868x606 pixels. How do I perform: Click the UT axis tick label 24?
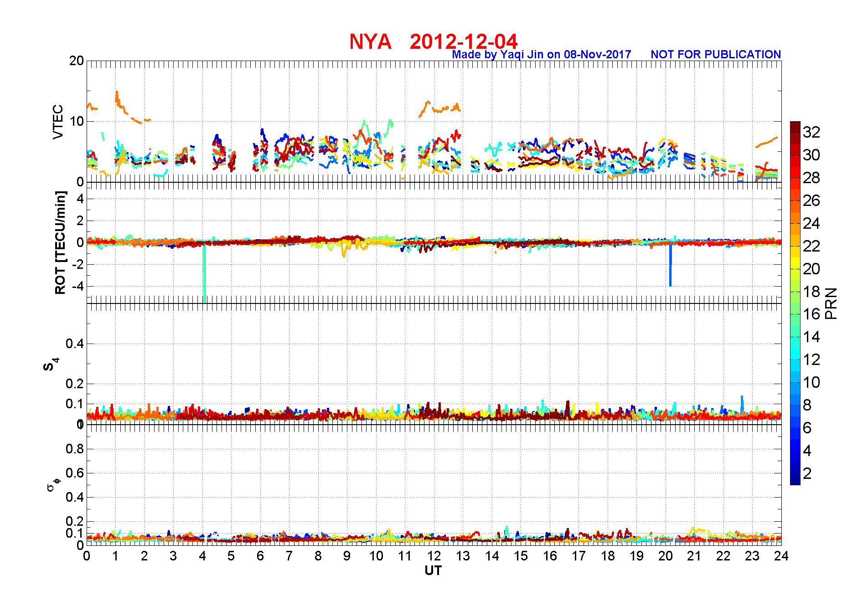(781, 556)
